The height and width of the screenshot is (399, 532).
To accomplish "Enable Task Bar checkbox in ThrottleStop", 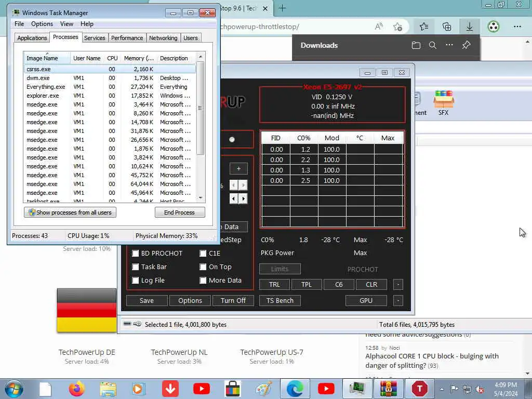I will (136, 267).
